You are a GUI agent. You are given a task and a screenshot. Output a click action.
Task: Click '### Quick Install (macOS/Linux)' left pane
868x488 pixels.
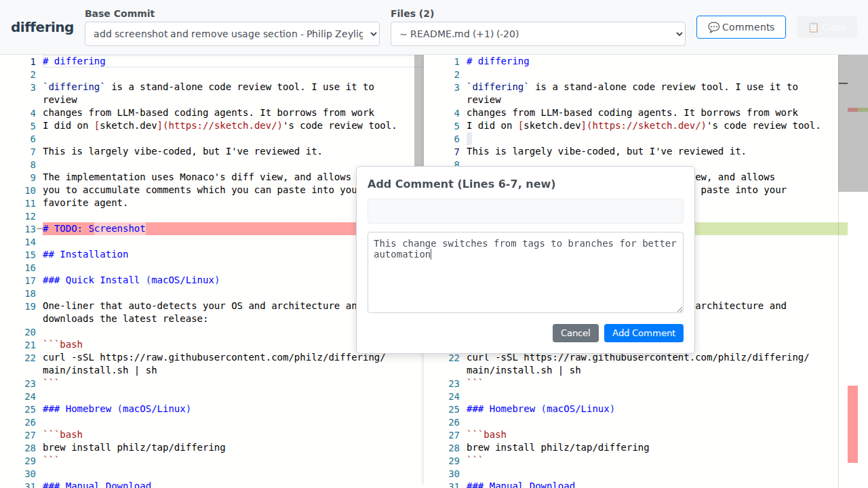[x=131, y=280]
